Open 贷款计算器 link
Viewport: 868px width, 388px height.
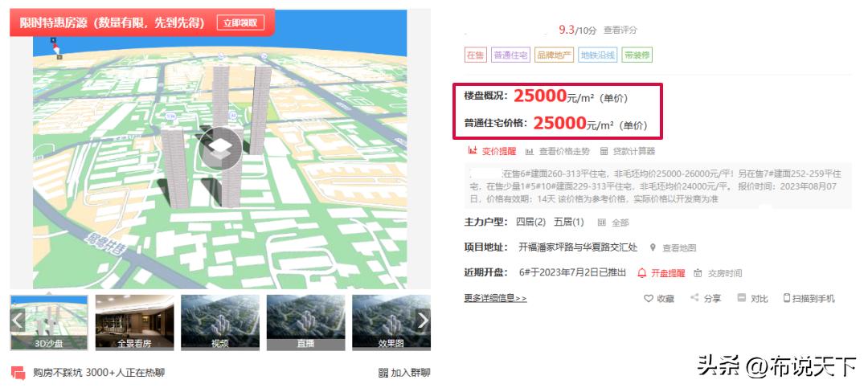click(634, 151)
